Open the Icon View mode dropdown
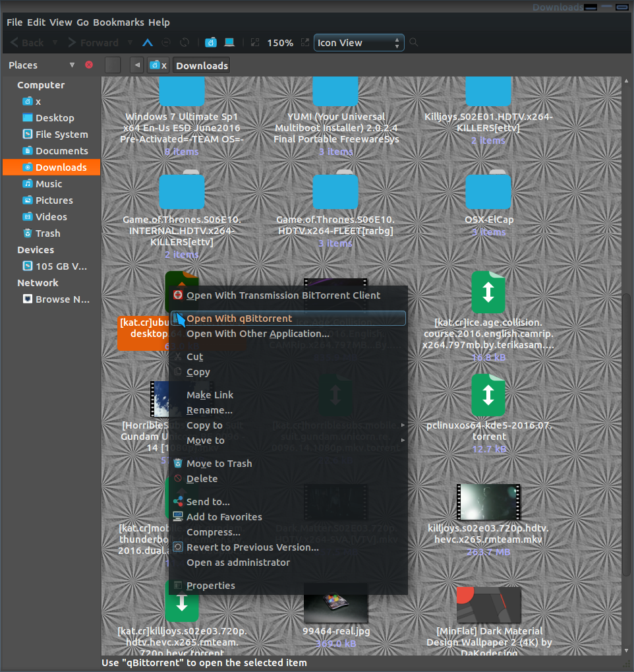The width and height of the screenshot is (634, 672). [x=359, y=42]
